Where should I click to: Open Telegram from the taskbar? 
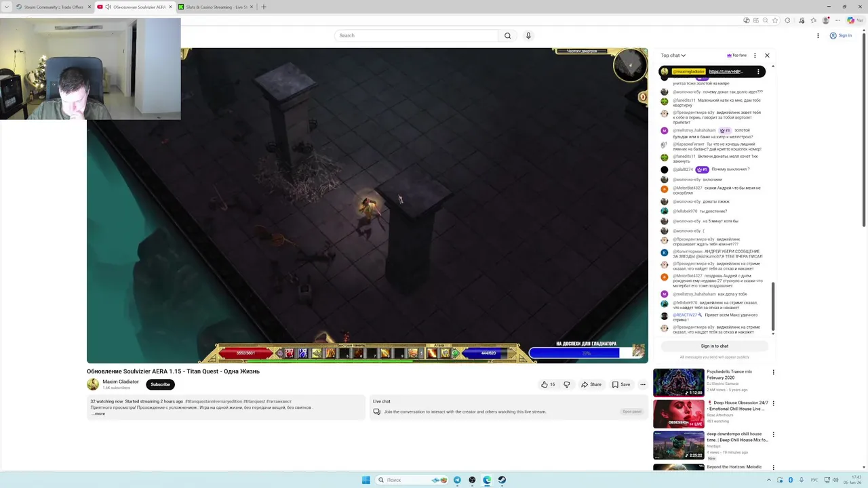(457, 480)
